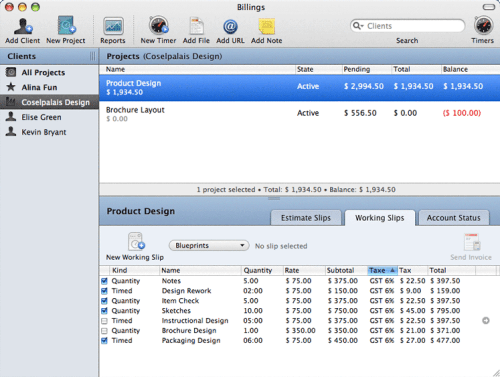Click the 10.00 quantity cell
The height and width of the screenshot is (377, 500).
[x=253, y=311]
